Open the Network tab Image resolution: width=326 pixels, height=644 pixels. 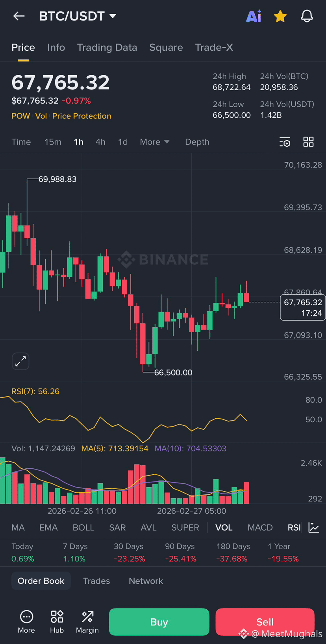pyautogui.click(x=146, y=581)
